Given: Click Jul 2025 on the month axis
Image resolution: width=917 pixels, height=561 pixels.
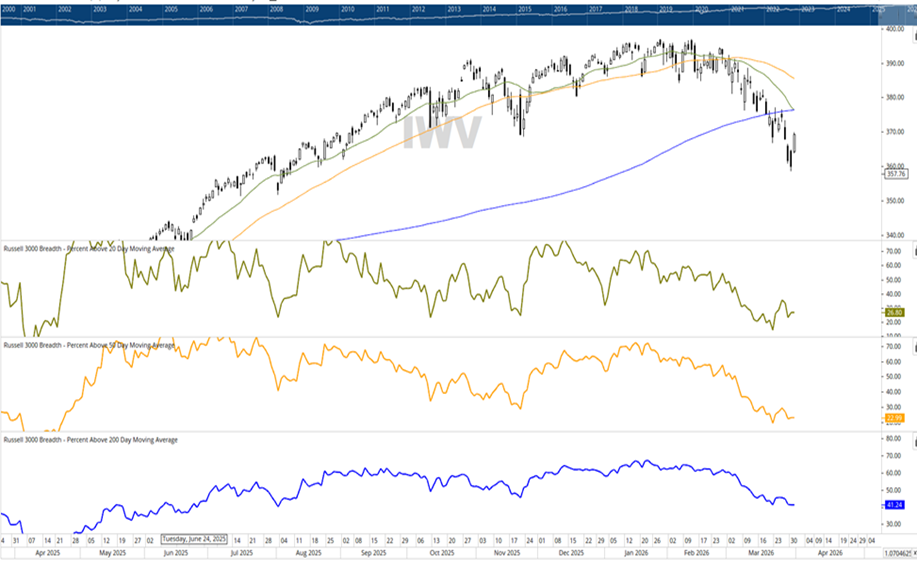Looking at the screenshot, I should pos(242,553).
